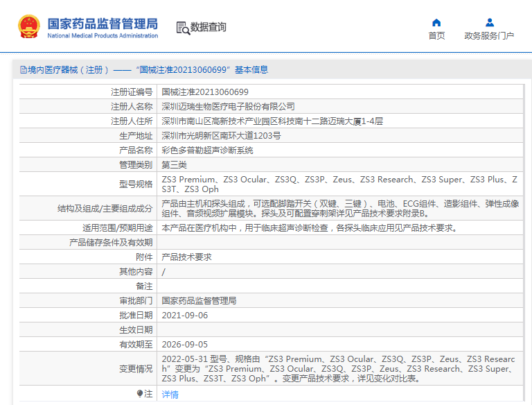Click the 产品名称 label
This screenshot has height=405, width=532.
pyautogui.click(x=136, y=150)
